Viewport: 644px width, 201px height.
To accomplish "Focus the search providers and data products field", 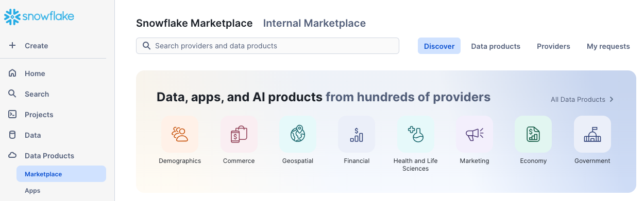I will [267, 46].
